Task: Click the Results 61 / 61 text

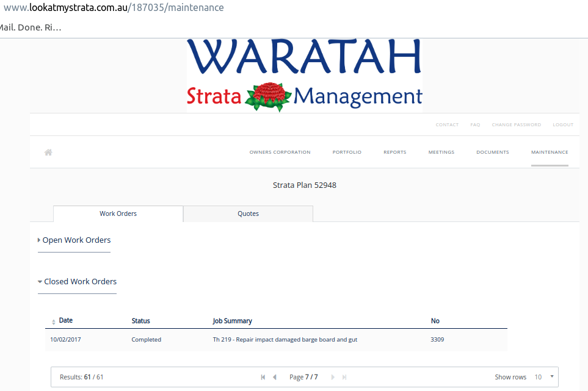Action: [81, 377]
